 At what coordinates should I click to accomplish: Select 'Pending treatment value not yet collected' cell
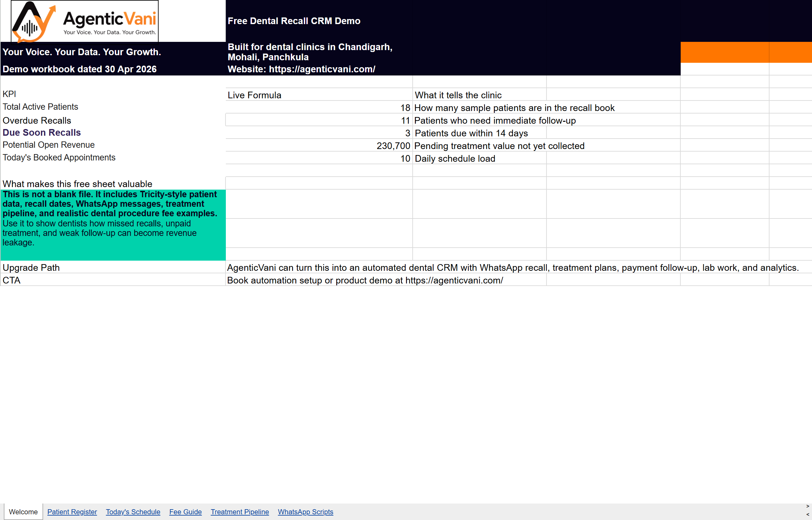point(499,146)
